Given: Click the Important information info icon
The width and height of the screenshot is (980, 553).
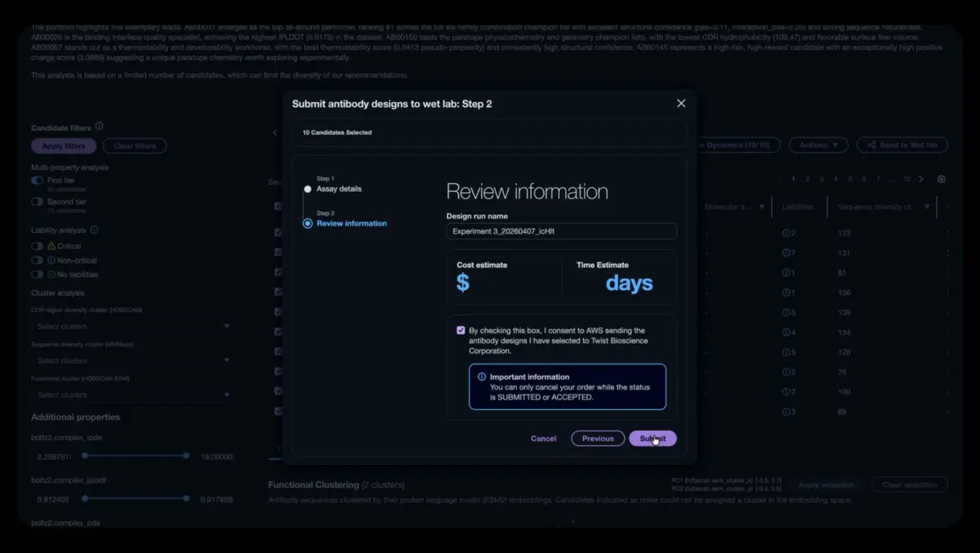Looking at the screenshot, I should coord(482,377).
